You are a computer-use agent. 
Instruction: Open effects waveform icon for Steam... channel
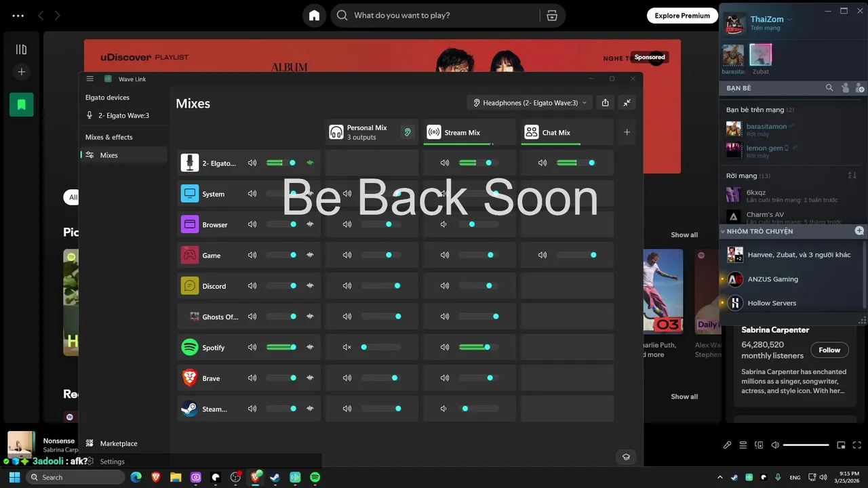[x=311, y=409]
